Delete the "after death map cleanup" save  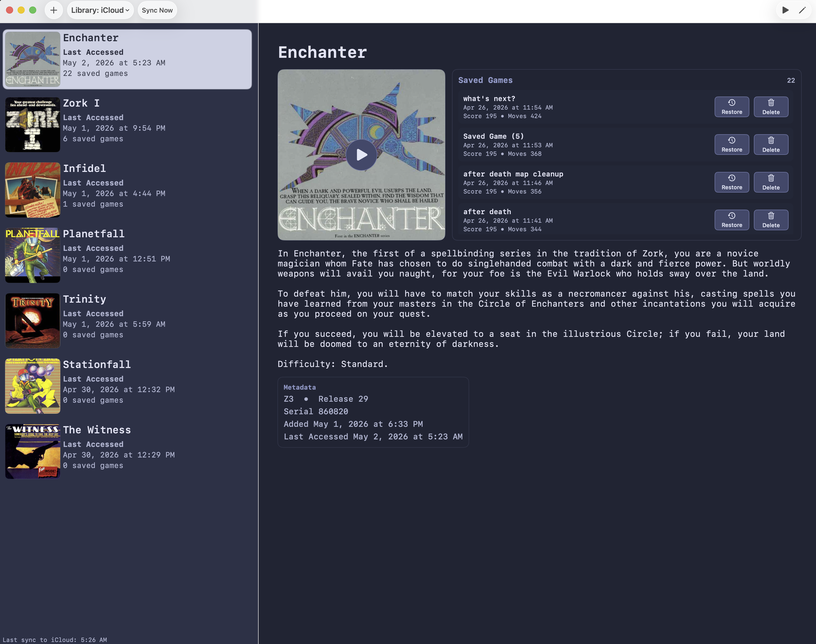tap(771, 182)
